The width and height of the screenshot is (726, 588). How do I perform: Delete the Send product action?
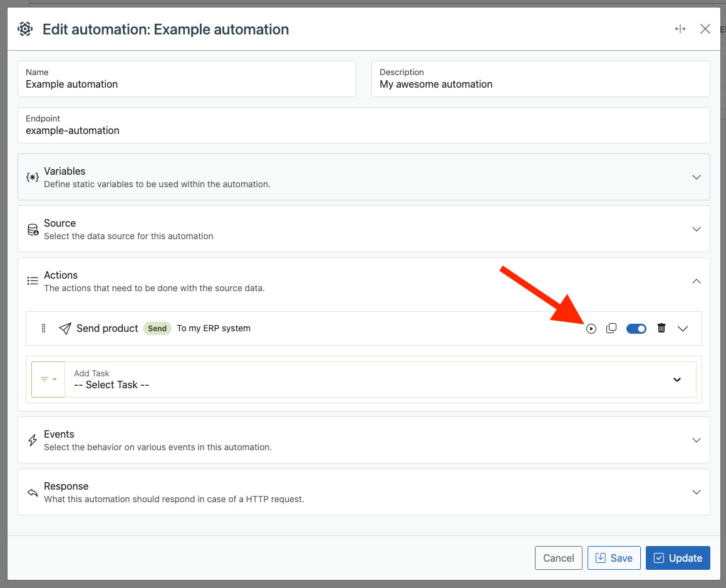[661, 328]
